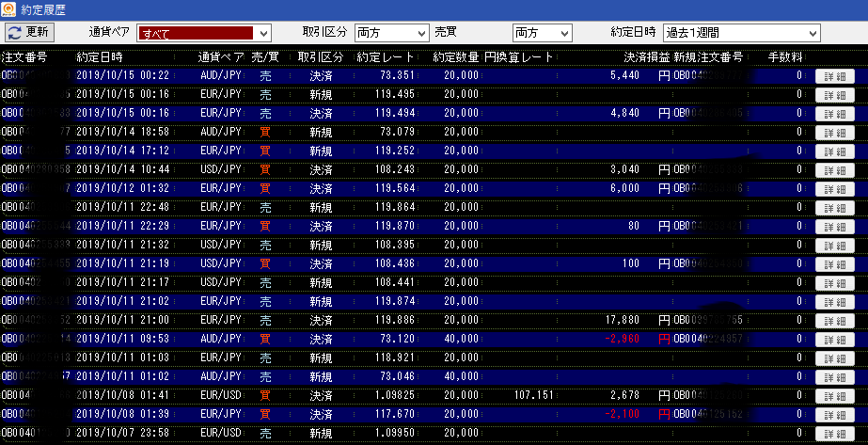This screenshot has height=445, width=868.
Task: Open 詳細 for the 2019/10/14 17:12 row
Action: pyautogui.click(x=835, y=151)
